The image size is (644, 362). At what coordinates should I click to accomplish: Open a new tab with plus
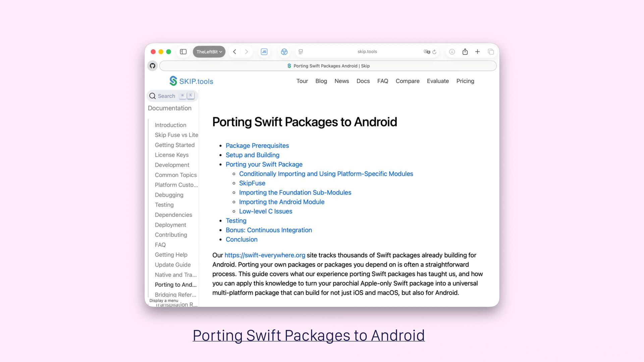pyautogui.click(x=477, y=52)
